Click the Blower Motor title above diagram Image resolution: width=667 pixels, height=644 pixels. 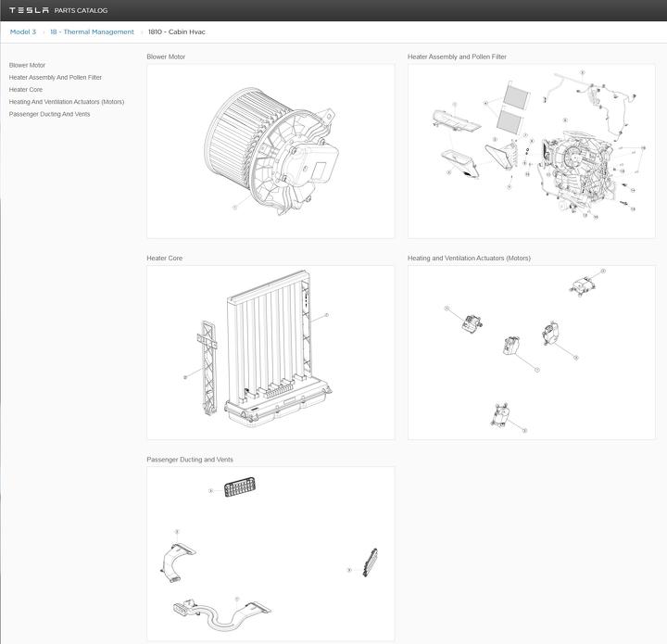166,57
